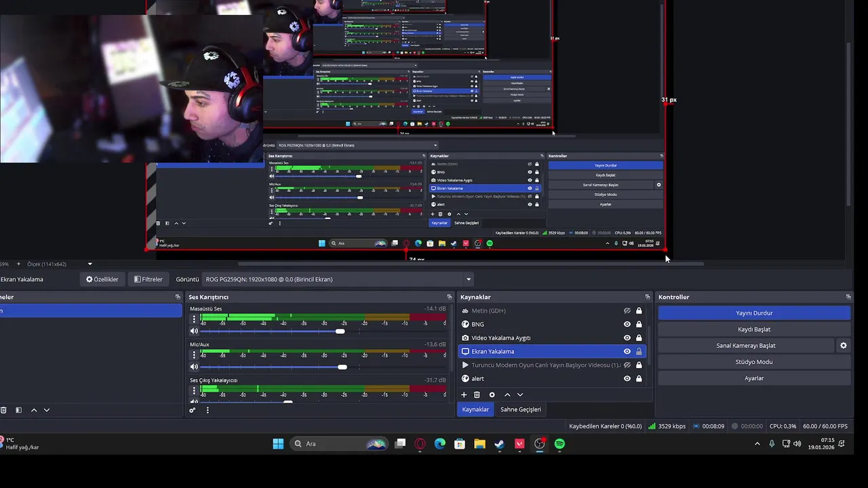Select the Metin (GDI+) source row
The width and height of the screenshot is (868, 488).
[552, 310]
